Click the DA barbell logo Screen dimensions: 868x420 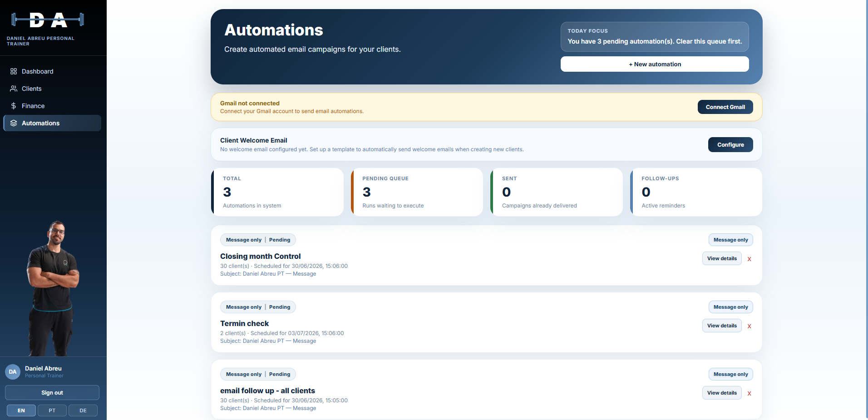pos(48,20)
